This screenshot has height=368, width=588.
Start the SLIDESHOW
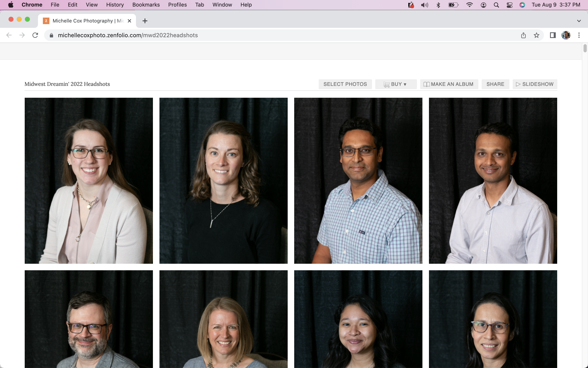[x=535, y=84]
